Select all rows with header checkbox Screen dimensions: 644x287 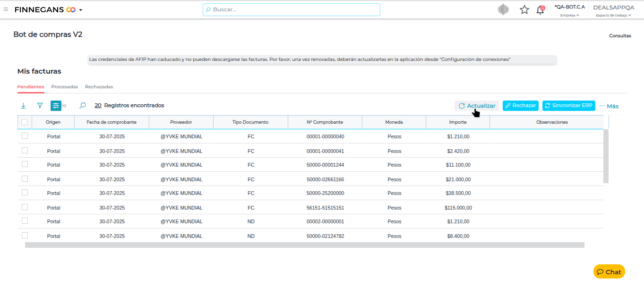(25, 122)
